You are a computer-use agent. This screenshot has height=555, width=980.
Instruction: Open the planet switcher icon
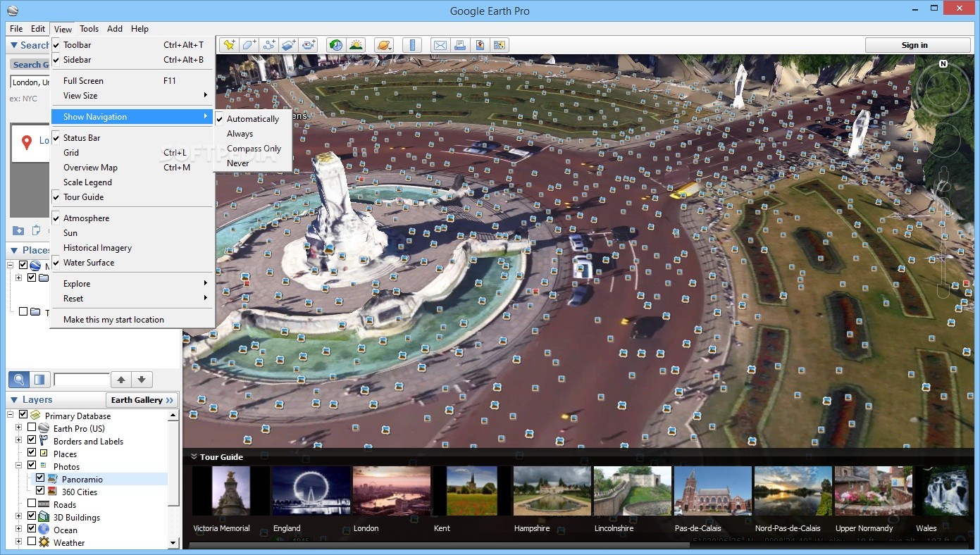[x=384, y=45]
